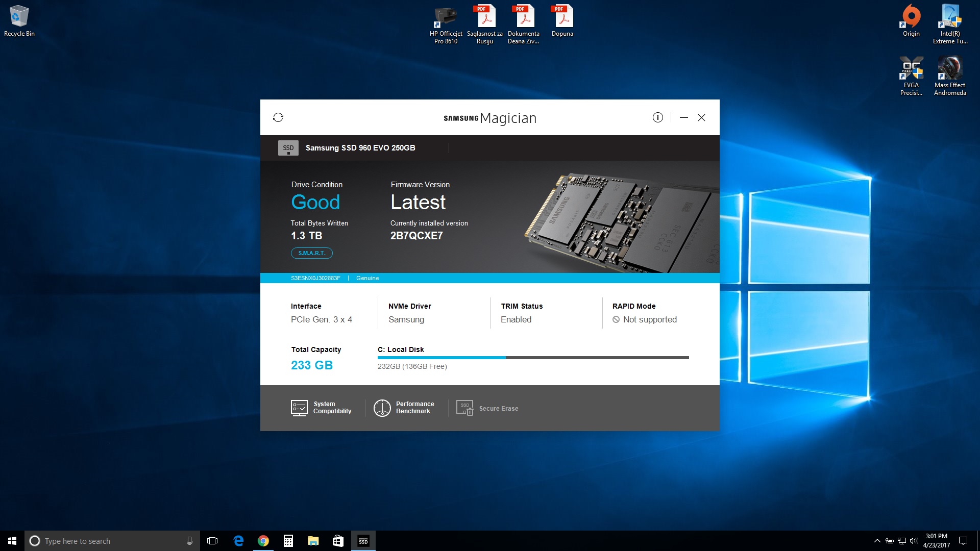Click Samsung Magician SSD taskbar icon

click(363, 541)
